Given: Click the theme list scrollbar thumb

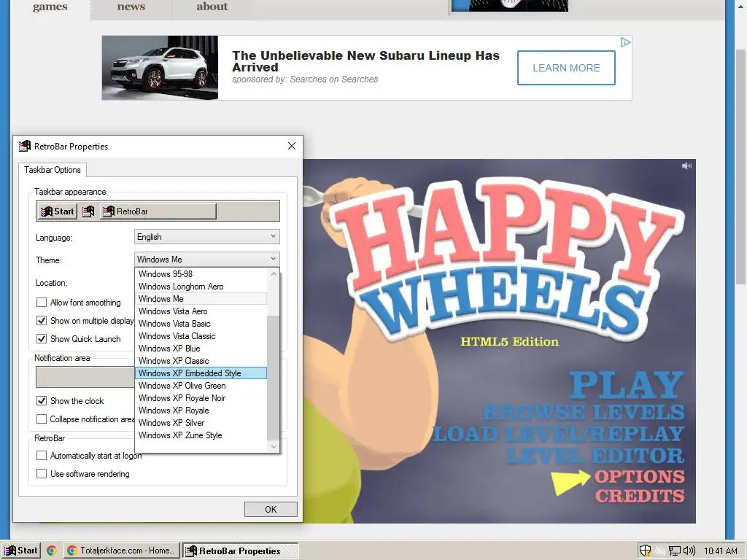Looking at the screenshot, I should (x=273, y=377).
